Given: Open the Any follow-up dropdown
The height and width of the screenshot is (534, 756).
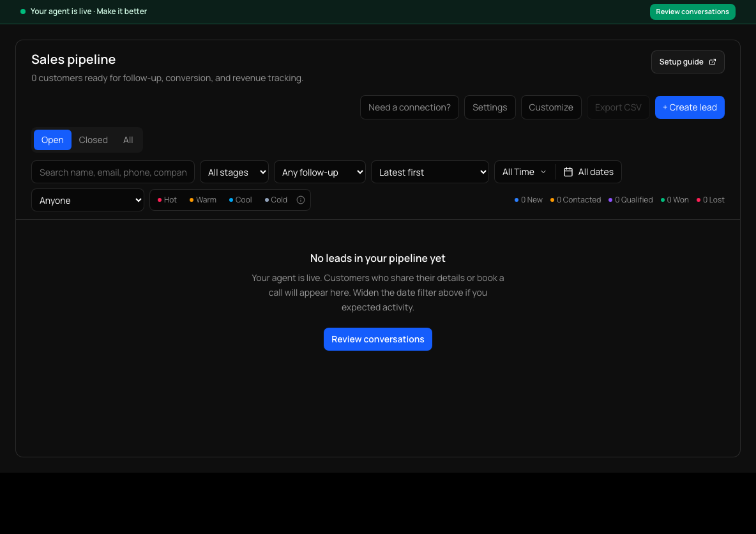Looking at the screenshot, I should point(320,172).
